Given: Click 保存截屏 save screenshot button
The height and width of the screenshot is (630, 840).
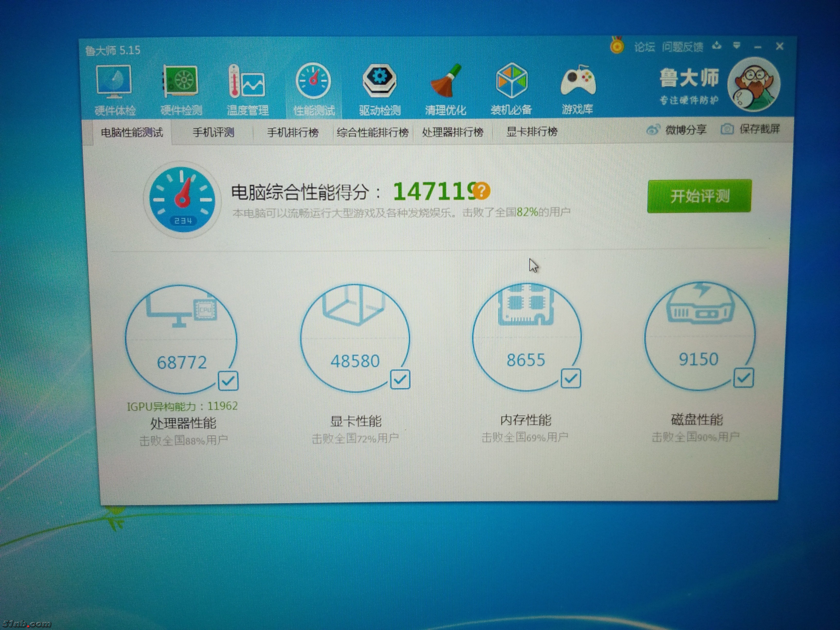Looking at the screenshot, I should [750, 129].
